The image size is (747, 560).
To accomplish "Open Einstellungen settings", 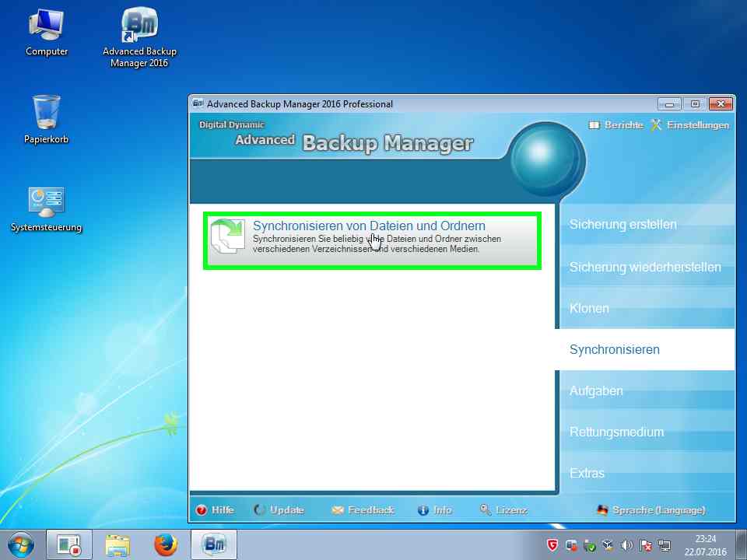I will (698, 125).
